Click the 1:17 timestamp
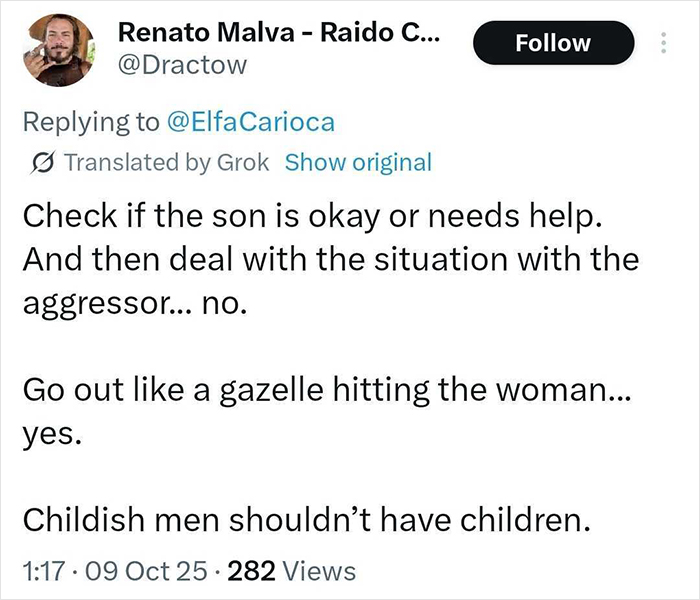 coord(42,571)
